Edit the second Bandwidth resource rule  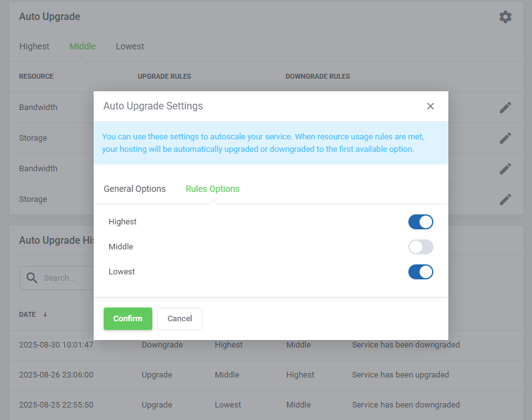pyautogui.click(x=505, y=168)
